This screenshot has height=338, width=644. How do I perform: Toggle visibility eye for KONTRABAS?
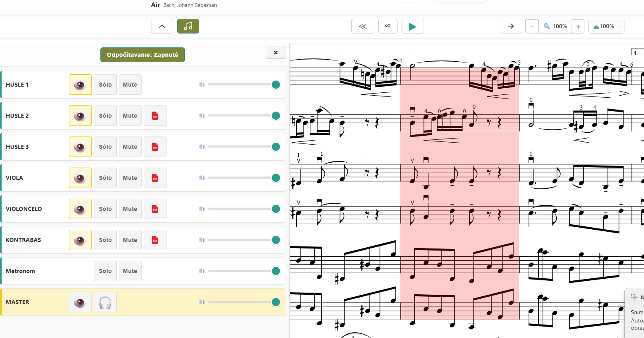coord(80,240)
